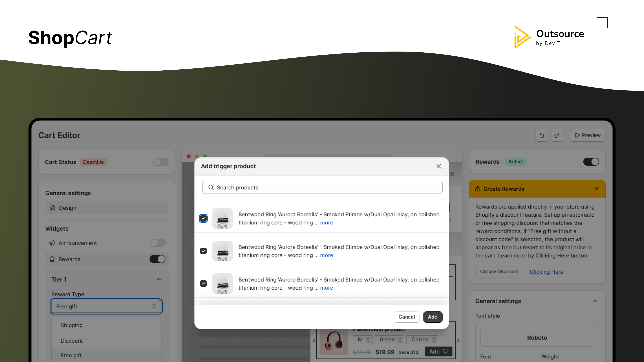Click the first product thumbnail image
The height and width of the screenshot is (362, 644).
tap(222, 218)
